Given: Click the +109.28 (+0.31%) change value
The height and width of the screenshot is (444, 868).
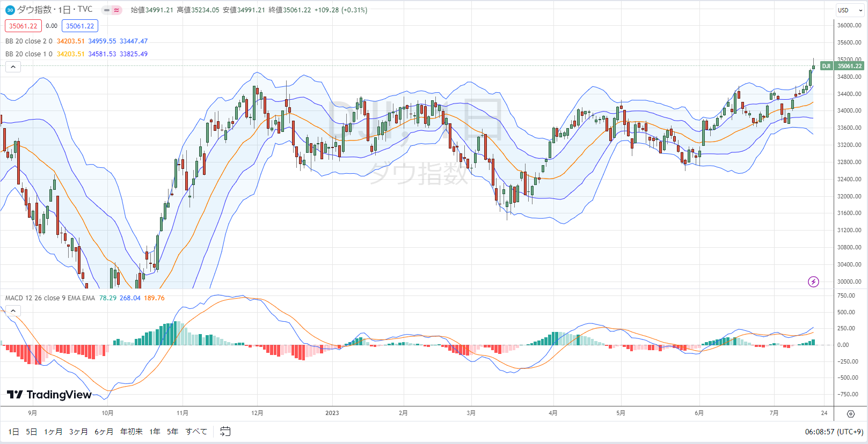Looking at the screenshot, I should [341, 10].
